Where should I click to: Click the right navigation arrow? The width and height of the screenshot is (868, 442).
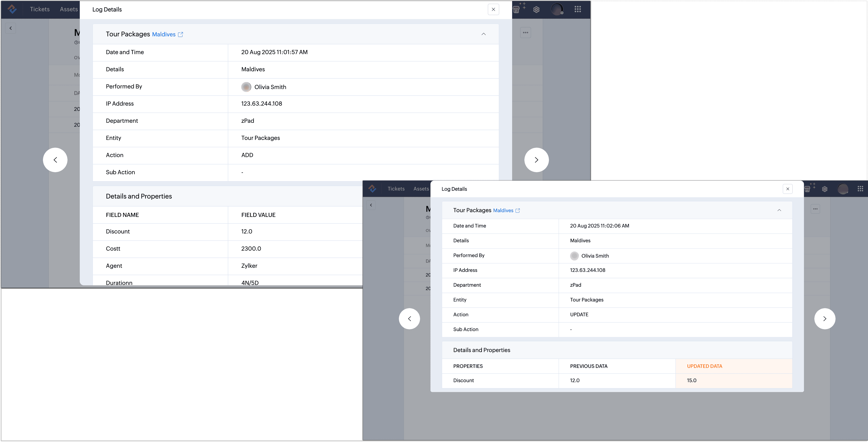pos(536,160)
